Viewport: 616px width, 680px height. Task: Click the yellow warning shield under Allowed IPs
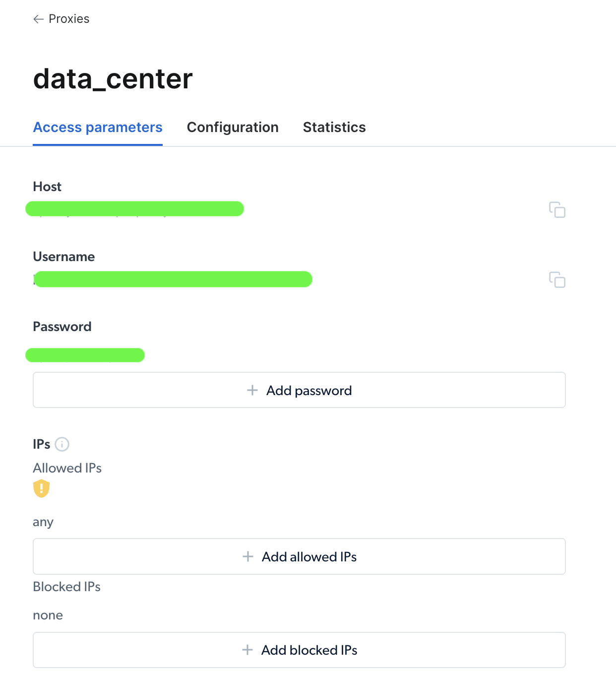[41, 489]
